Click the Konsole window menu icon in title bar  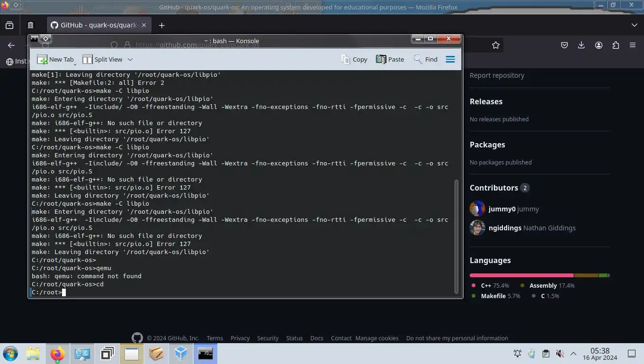coord(34,39)
